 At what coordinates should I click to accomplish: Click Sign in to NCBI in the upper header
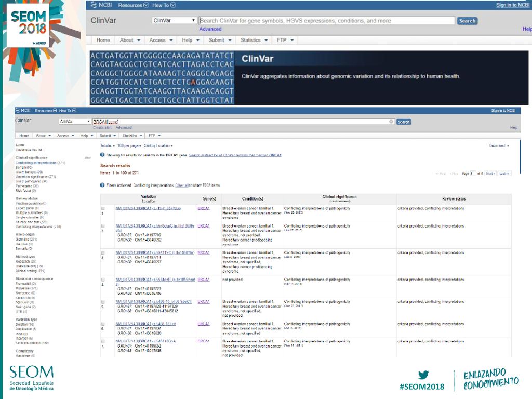coord(513,5)
